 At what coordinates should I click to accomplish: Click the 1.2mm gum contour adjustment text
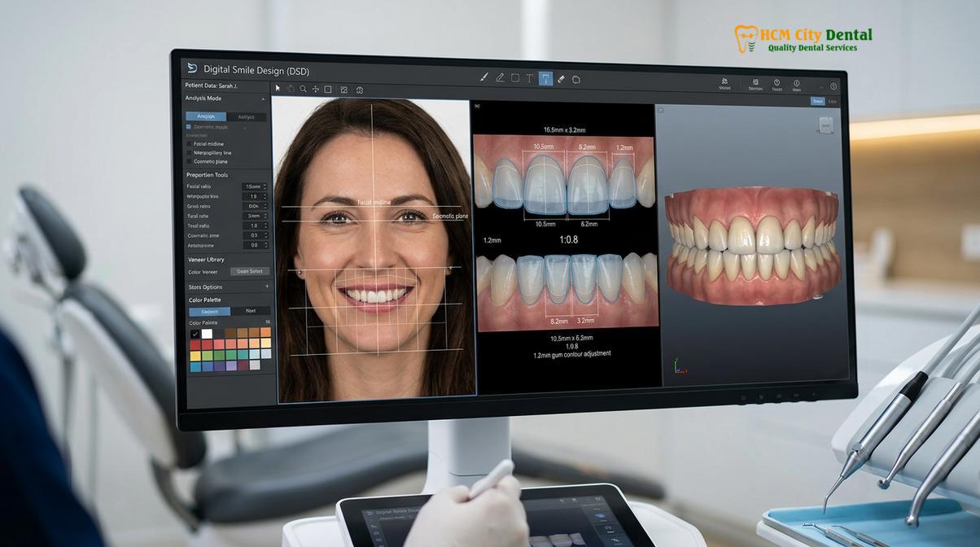pos(571,354)
